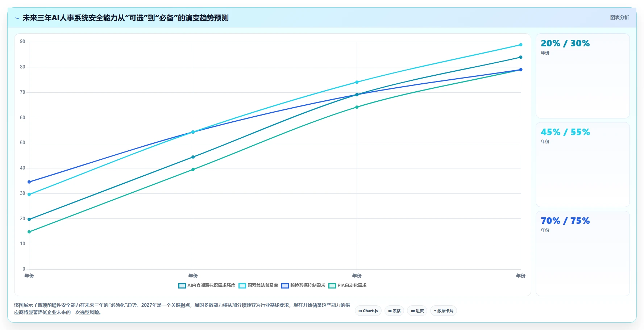
Task: Click the AI内容溯源 data point near 44
Action: pyautogui.click(x=193, y=157)
